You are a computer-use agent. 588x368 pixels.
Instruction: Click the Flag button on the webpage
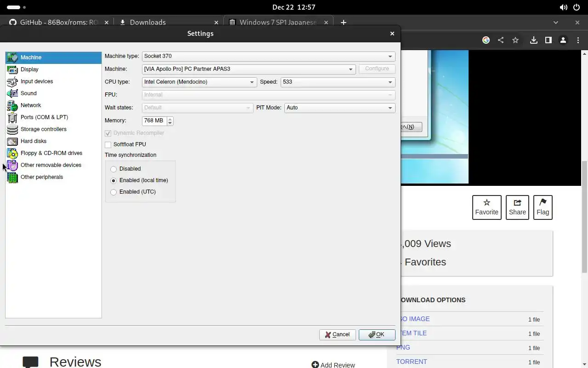(543, 207)
